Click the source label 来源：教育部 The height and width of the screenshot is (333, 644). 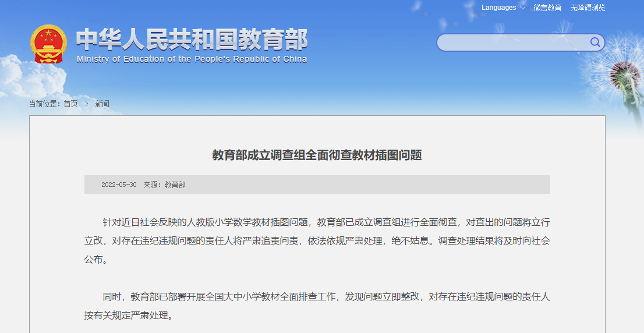pos(164,185)
